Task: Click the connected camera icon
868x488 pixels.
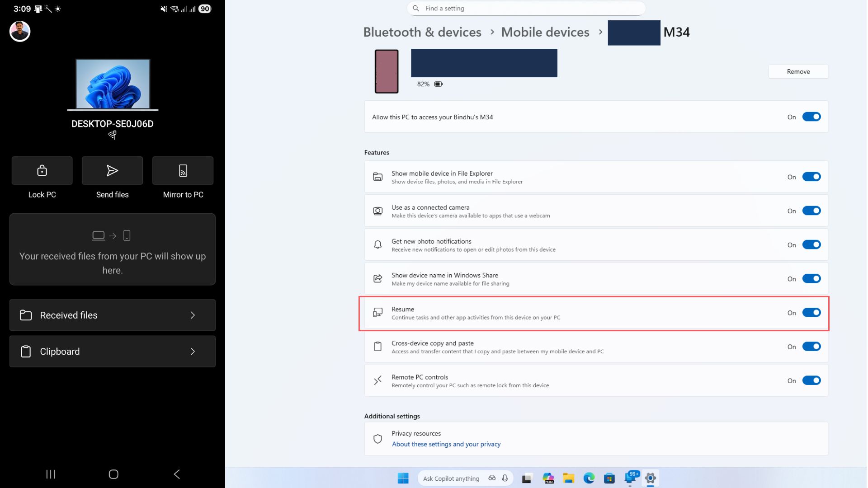Action: pyautogui.click(x=378, y=211)
